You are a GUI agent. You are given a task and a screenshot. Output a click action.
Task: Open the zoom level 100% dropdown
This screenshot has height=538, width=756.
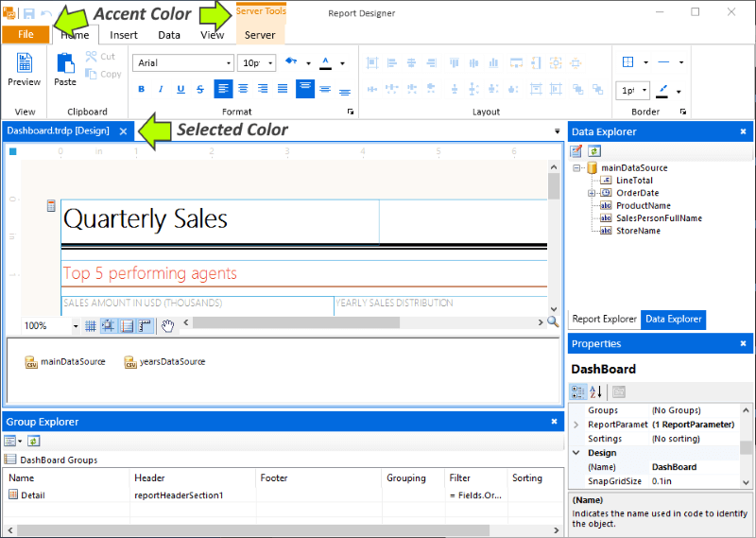(x=76, y=326)
